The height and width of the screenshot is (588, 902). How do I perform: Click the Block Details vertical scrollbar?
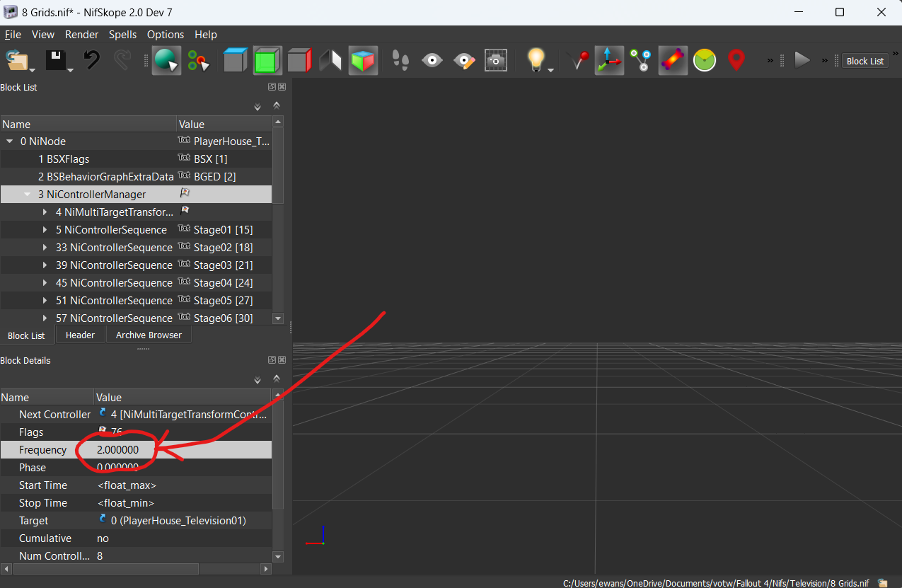pyautogui.click(x=278, y=454)
